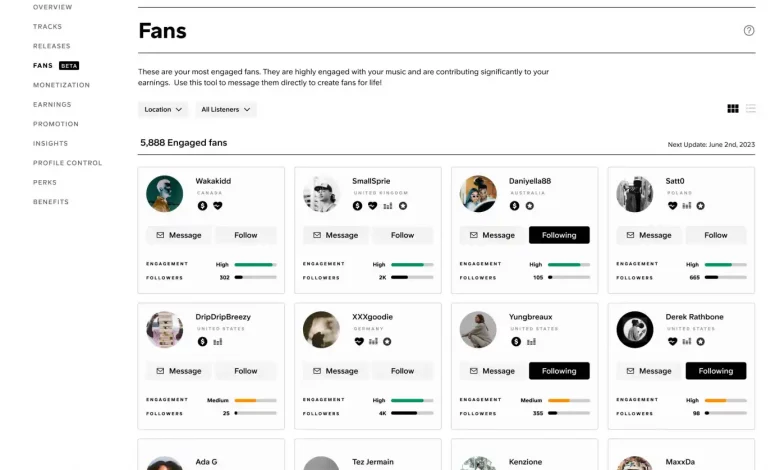Screen dimensions: 780x470
Task: Click the star icon on Daniyella88's card
Action: (530, 205)
